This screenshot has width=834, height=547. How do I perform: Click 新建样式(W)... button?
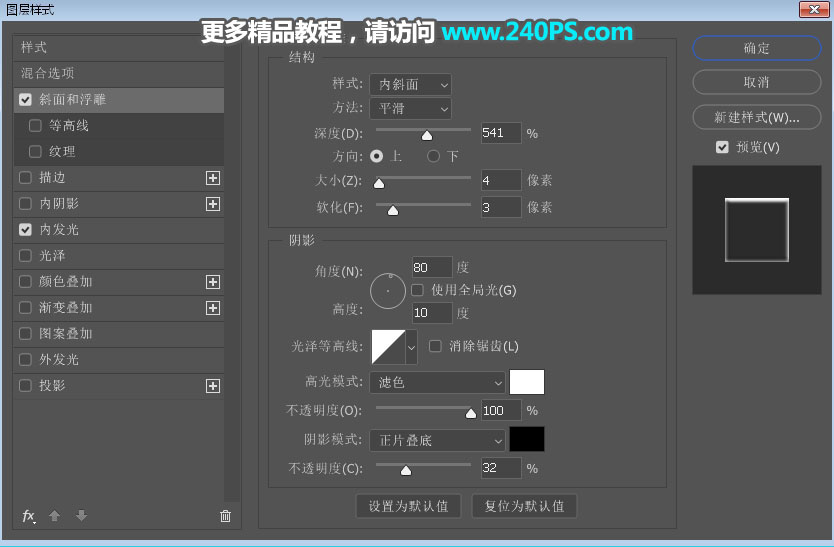coord(757,118)
